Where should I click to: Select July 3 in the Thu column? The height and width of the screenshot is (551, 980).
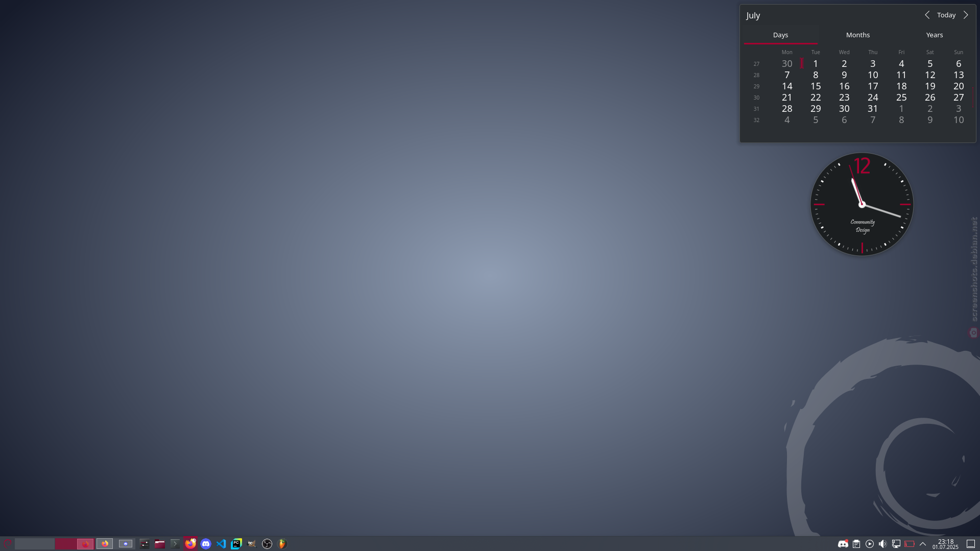tap(873, 64)
